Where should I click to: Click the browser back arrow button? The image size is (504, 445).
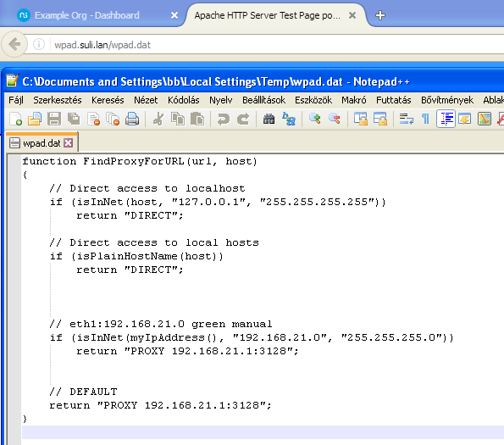coord(14,44)
